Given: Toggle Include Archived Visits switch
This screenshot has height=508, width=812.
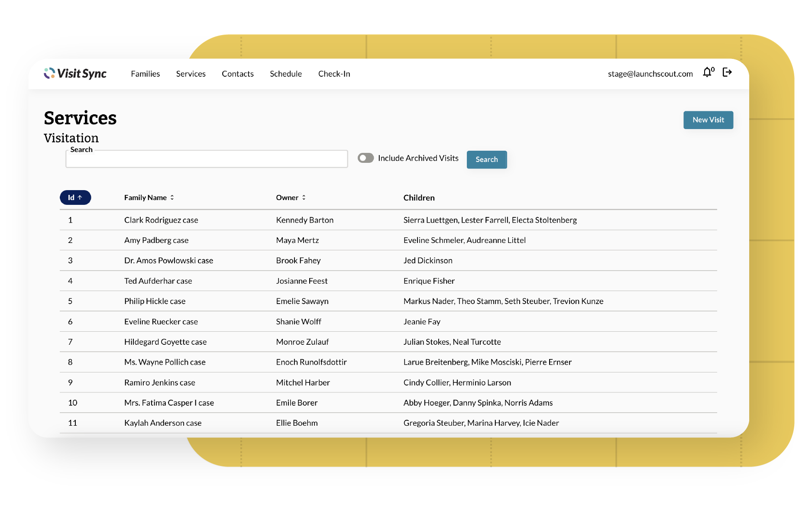Looking at the screenshot, I should [x=366, y=158].
